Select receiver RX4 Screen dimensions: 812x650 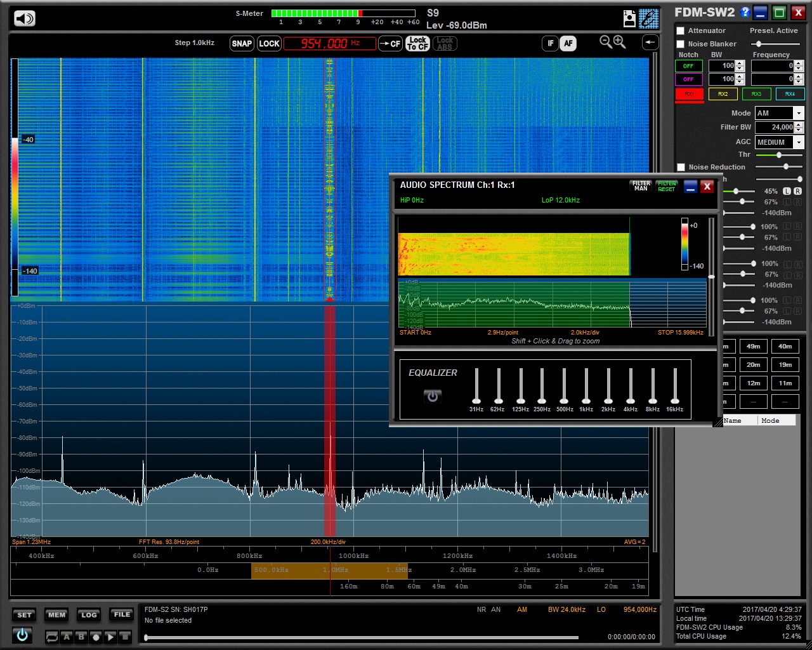790,94
